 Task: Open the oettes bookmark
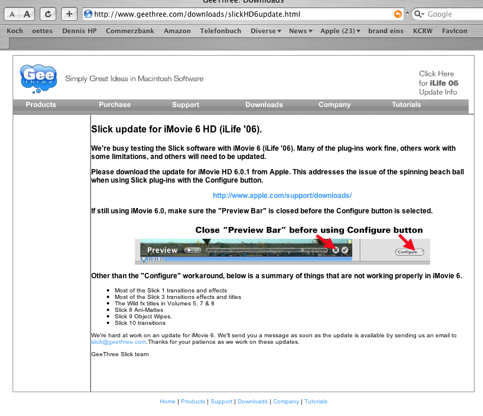[42, 31]
